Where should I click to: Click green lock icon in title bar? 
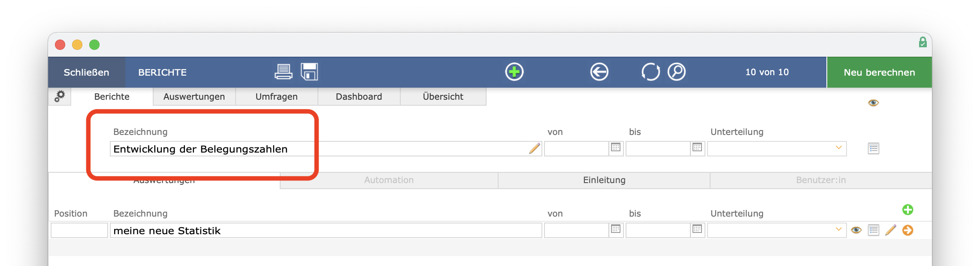(923, 42)
